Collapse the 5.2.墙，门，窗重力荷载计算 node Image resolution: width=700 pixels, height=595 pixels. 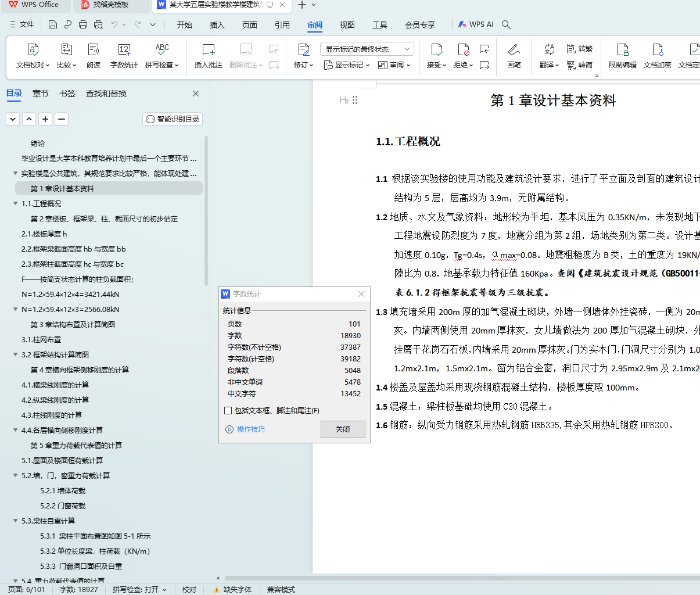[x=16, y=475]
